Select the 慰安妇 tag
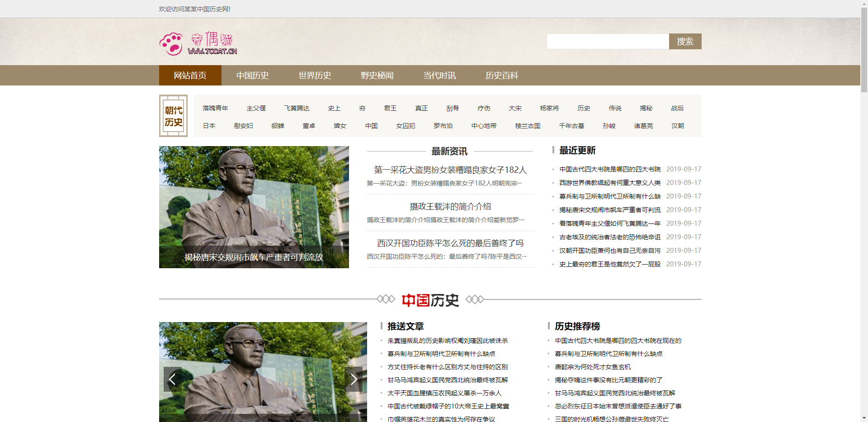 (244, 126)
